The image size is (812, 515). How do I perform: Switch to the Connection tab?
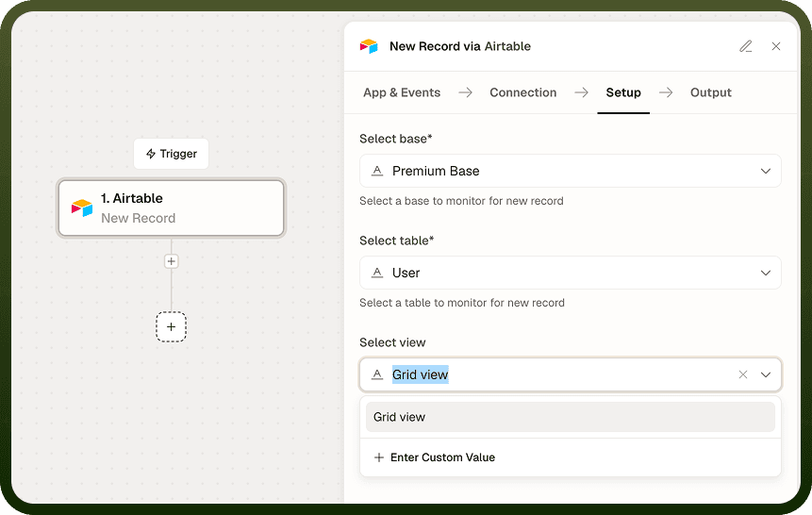[x=523, y=92]
